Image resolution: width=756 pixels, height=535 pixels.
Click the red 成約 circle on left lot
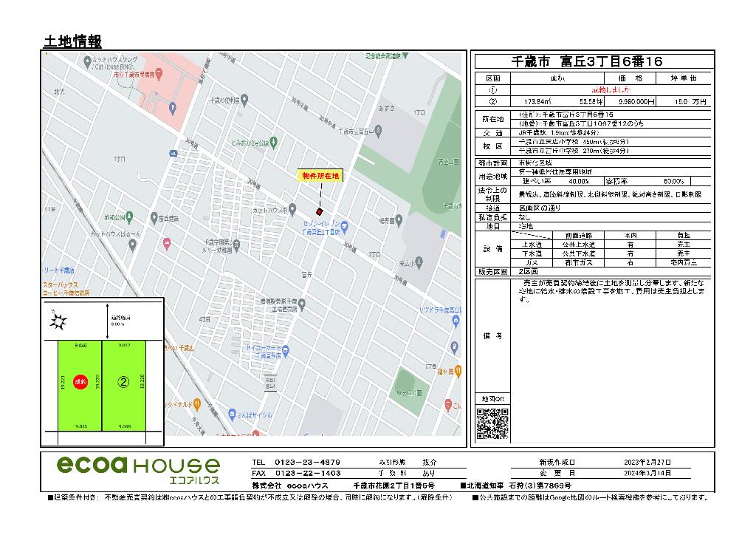click(80, 381)
